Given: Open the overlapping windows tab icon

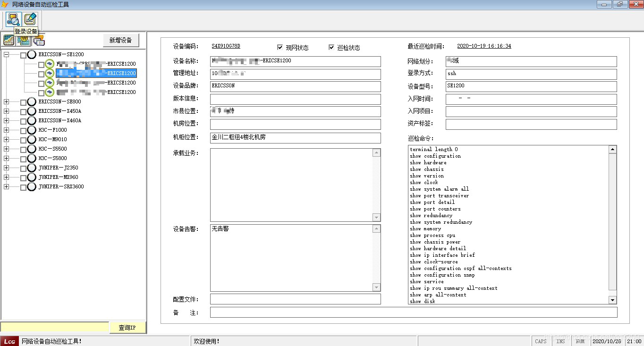Looking at the screenshot, I should point(39,41).
